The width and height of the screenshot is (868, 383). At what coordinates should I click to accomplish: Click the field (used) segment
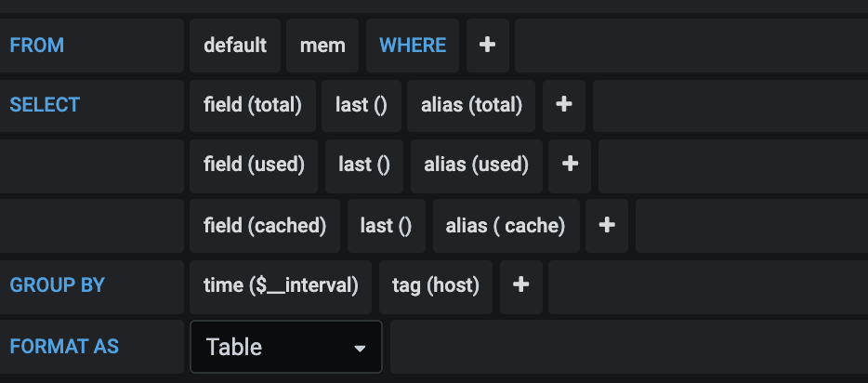pyautogui.click(x=254, y=165)
